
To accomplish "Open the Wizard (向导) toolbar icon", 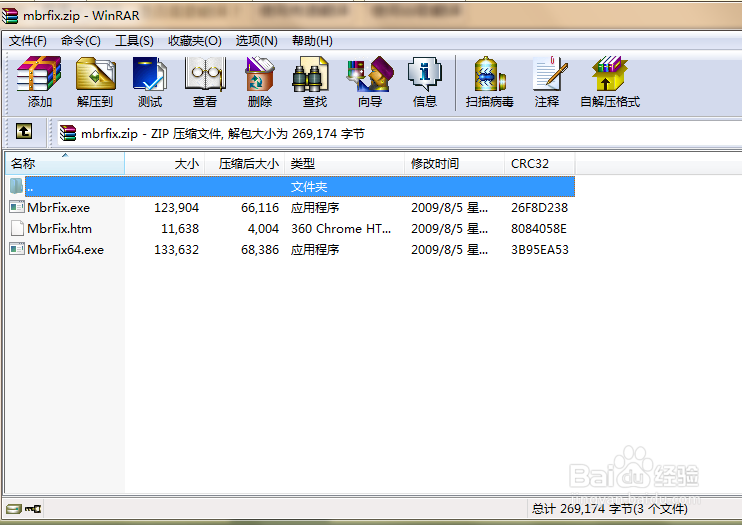I will [370, 74].
